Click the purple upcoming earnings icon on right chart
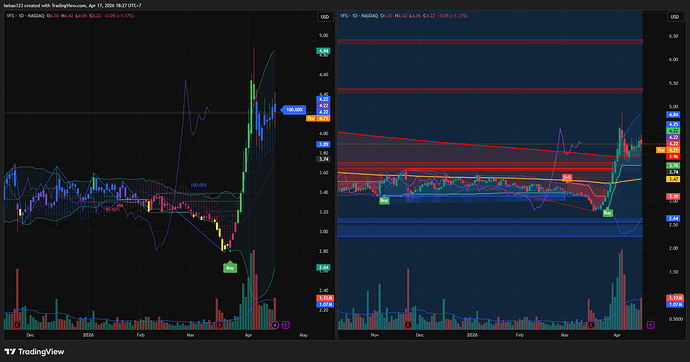Viewport: 690px width, 362px height. 650,325
